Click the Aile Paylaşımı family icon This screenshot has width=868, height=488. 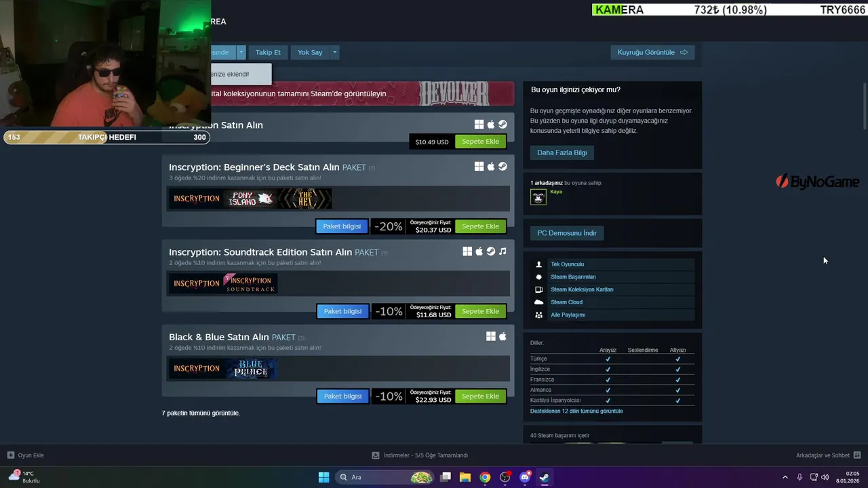coord(539,315)
